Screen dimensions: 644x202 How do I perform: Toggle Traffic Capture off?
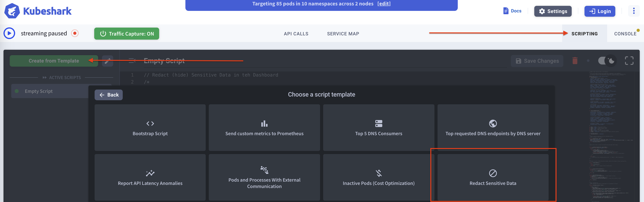point(127,34)
